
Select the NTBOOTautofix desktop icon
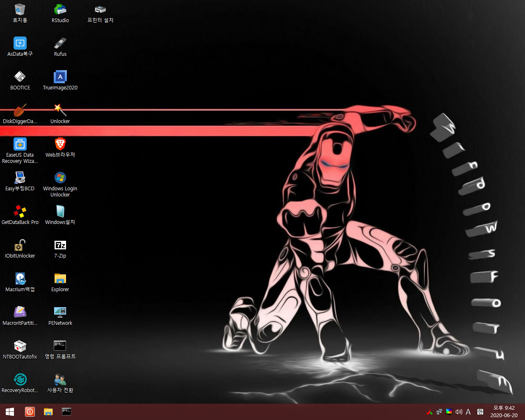20,349
